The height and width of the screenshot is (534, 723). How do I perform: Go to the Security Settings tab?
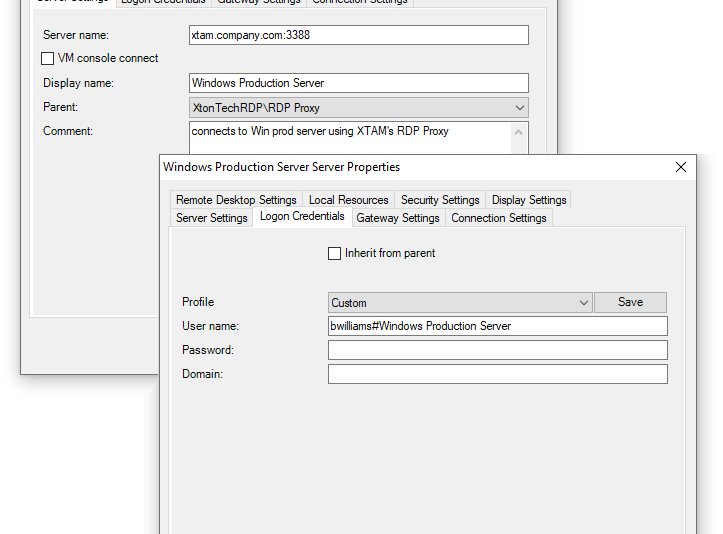(x=440, y=200)
